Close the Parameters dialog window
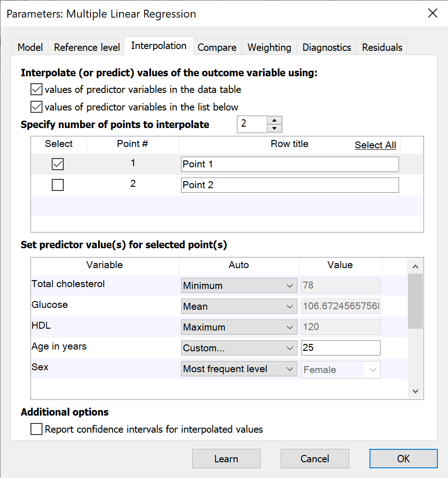448x478 pixels. (432, 13)
